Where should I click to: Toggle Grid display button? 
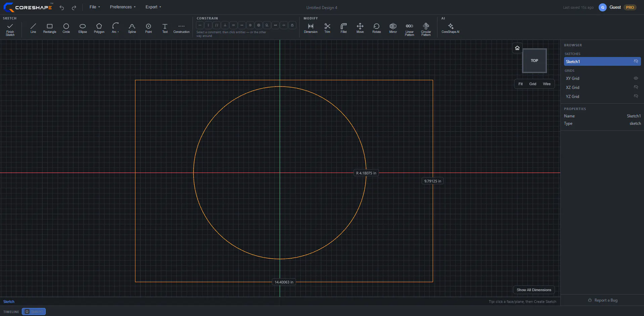click(533, 84)
